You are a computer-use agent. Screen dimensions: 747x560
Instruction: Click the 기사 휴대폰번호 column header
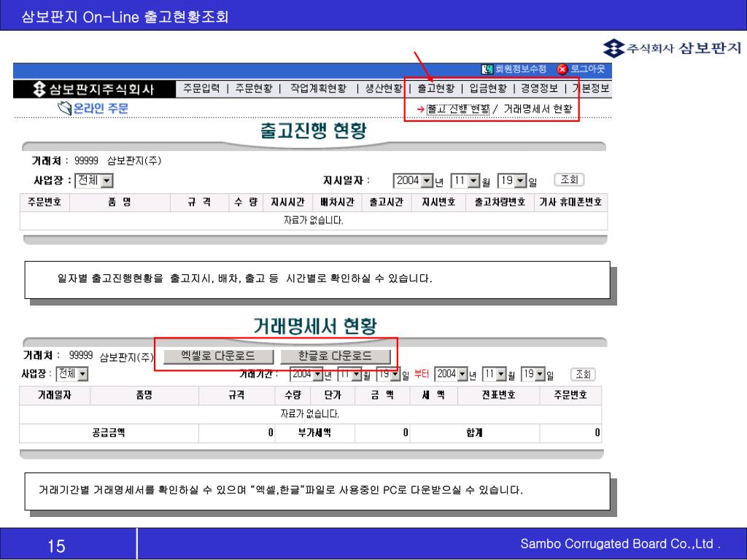click(x=570, y=203)
